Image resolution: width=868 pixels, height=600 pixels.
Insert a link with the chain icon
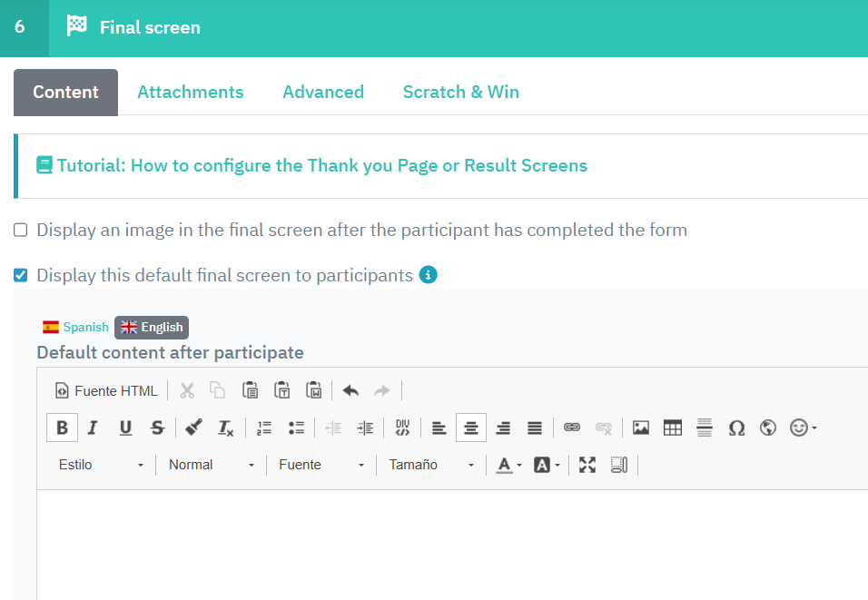click(571, 428)
